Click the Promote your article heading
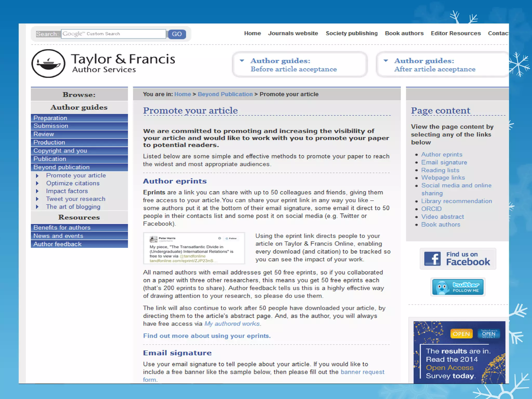 coord(190,110)
